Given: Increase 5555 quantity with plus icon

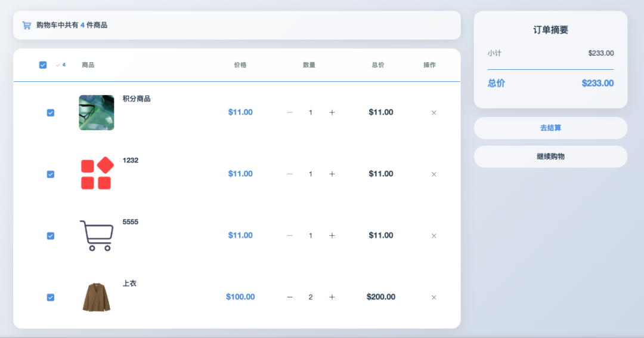Looking at the screenshot, I should coord(332,235).
